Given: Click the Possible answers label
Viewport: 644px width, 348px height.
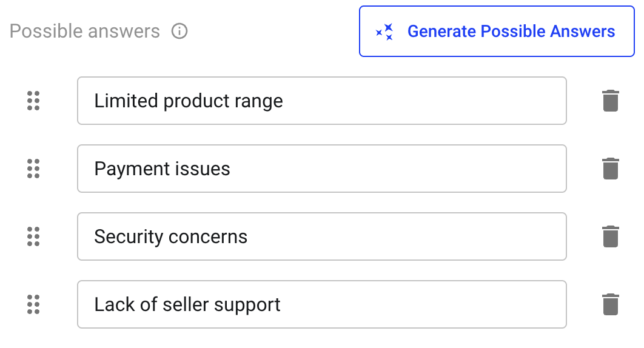Looking at the screenshot, I should pos(85,32).
